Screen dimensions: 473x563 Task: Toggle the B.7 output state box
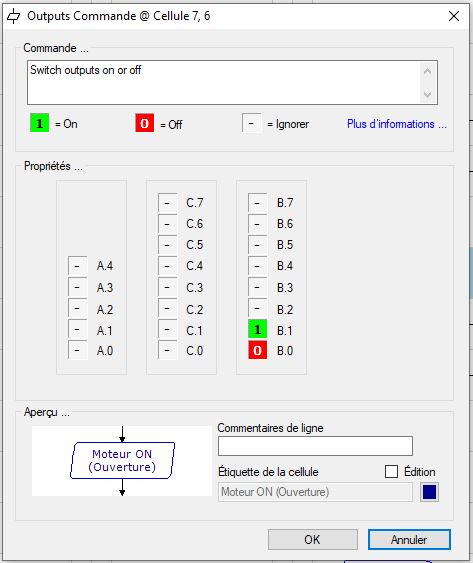[x=257, y=203]
